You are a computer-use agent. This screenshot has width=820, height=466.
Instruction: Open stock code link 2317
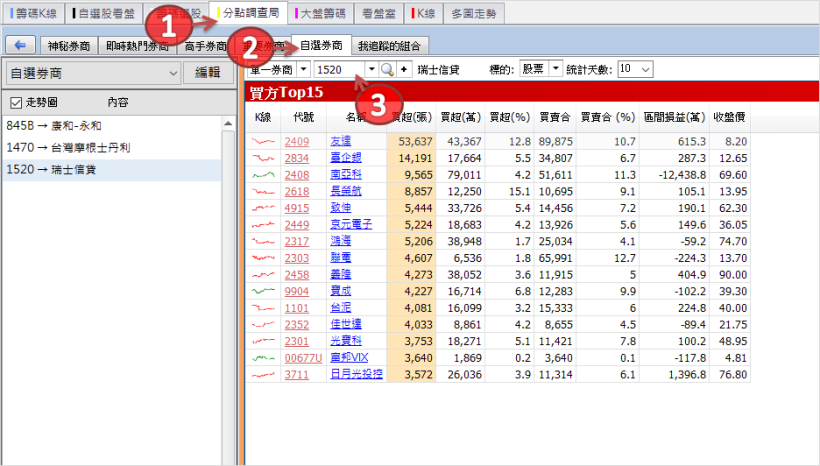click(x=297, y=241)
